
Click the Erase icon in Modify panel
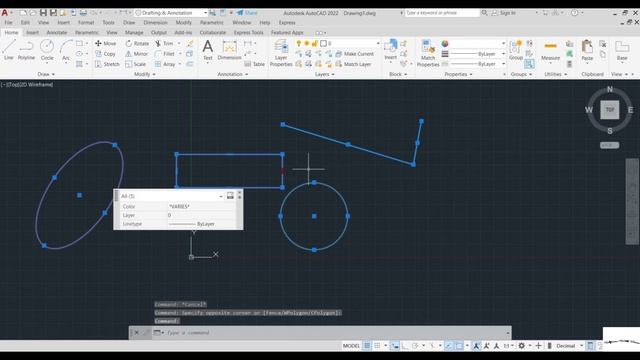pos(190,43)
